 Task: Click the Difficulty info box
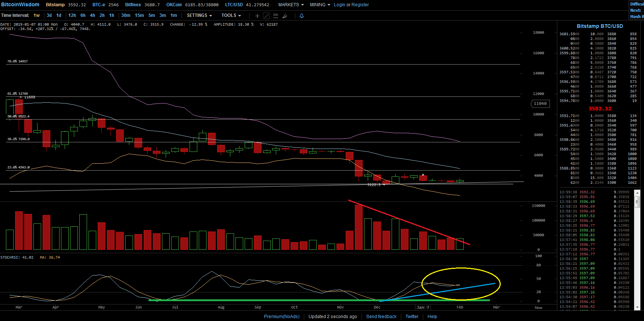pyautogui.click(x=637, y=10)
